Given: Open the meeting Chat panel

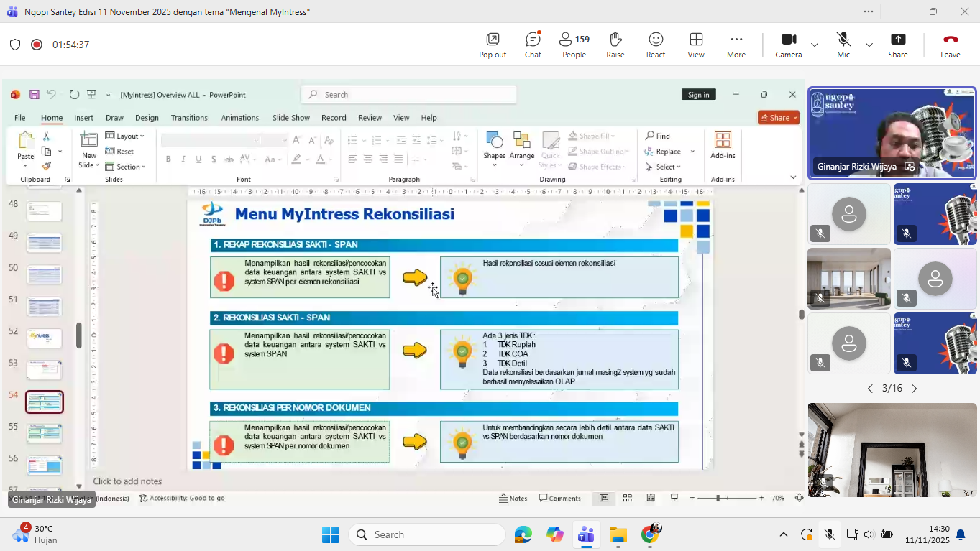Looking at the screenshot, I should 533,45.
